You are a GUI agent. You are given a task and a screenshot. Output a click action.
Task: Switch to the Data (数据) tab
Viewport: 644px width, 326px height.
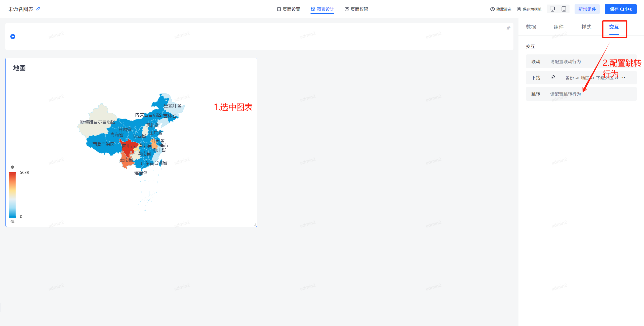[x=531, y=27]
